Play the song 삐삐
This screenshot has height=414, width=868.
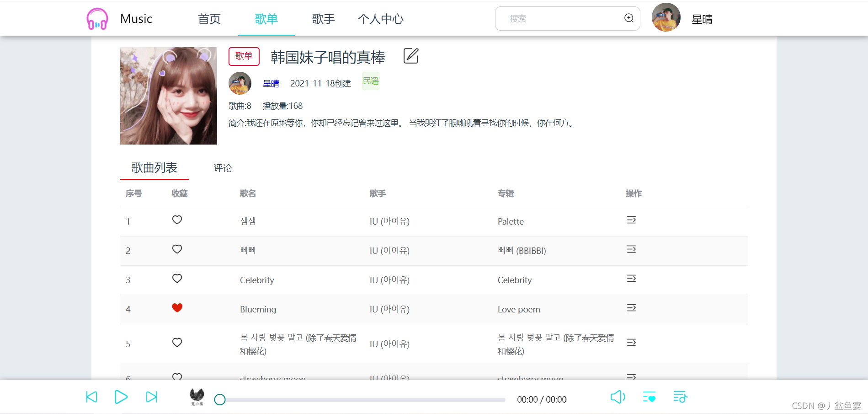pos(248,251)
